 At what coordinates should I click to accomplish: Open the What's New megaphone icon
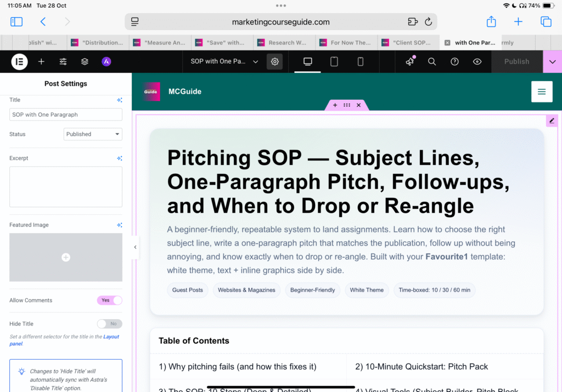pos(410,61)
